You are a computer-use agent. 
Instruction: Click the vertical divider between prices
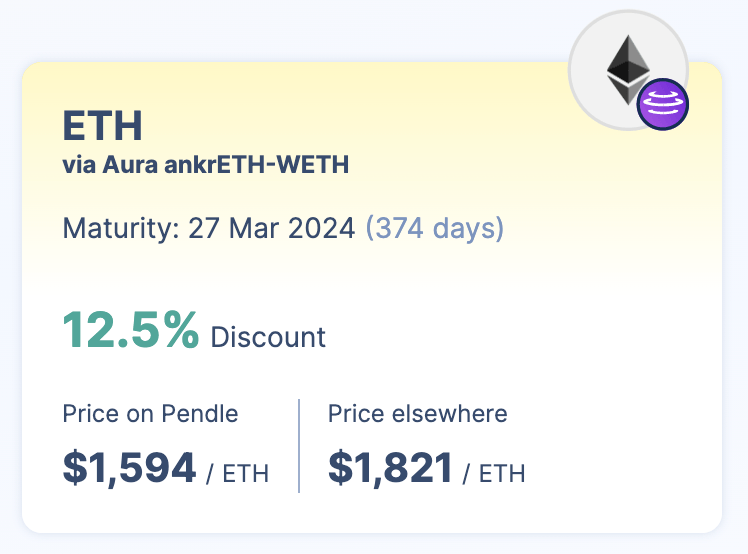tap(299, 446)
